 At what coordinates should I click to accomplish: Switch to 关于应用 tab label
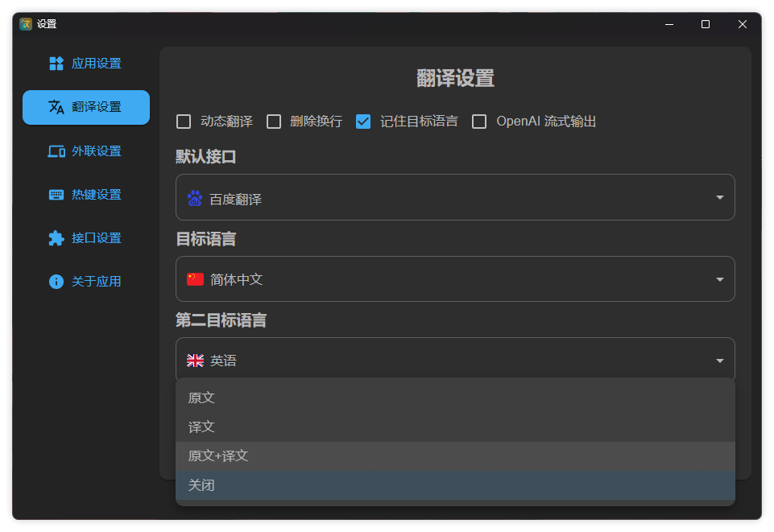[97, 282]
